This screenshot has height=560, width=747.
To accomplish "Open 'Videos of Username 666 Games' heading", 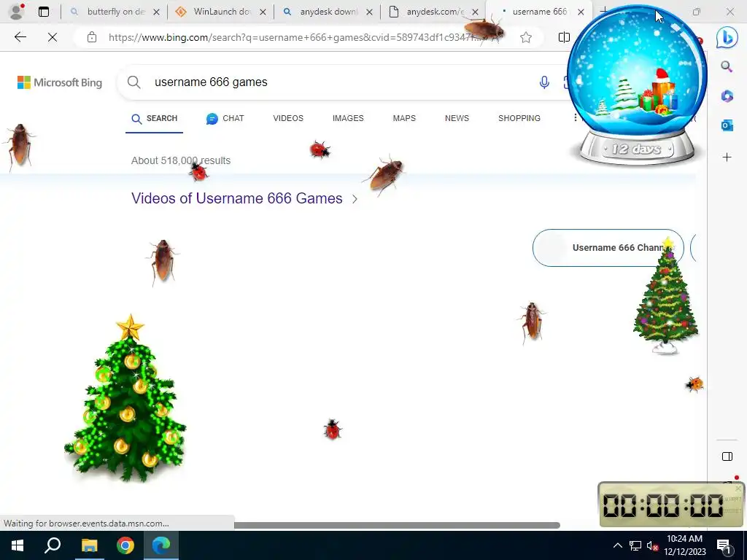I will (x=237, y=198).
